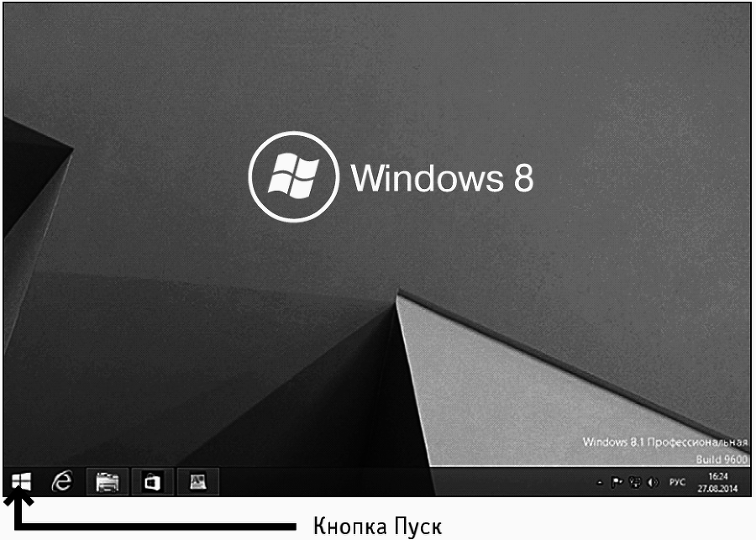Open the Start menu with the Windows button

coord(21,481)
